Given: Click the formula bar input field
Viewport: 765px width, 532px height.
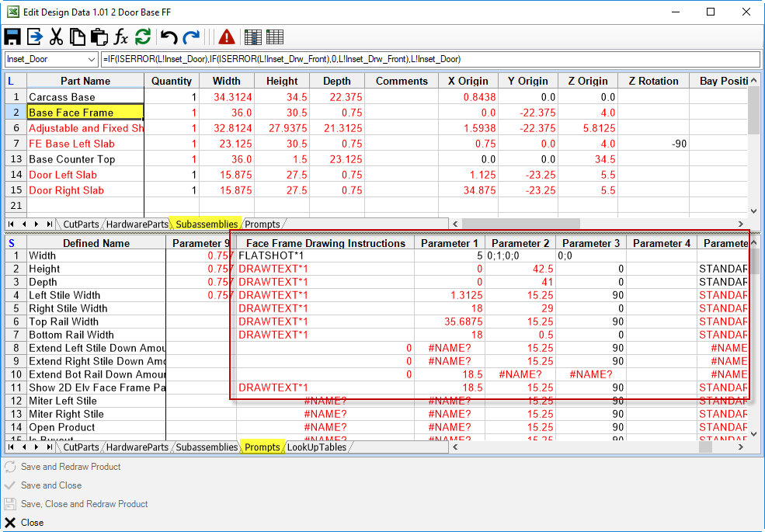Looking at the screenshot, I should (x=429, y=60).
